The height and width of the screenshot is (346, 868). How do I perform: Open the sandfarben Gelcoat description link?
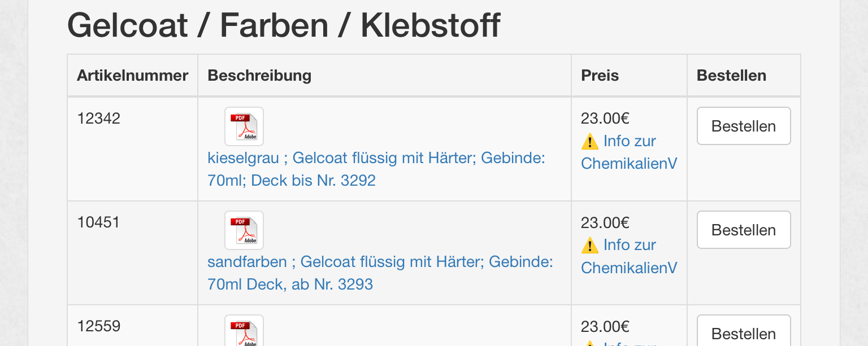point(380,273)
